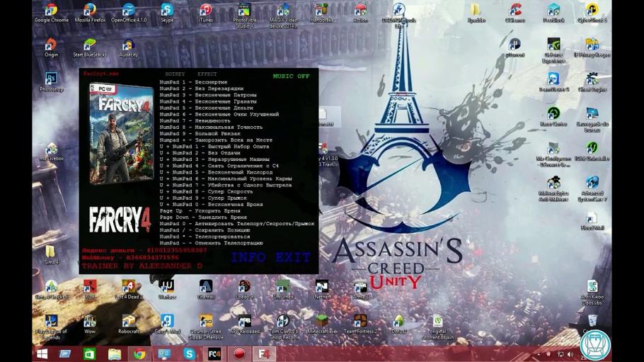The image size is (644, 362).
Task: Click EXIT in the Far Cry trainer
Action: [x=293, y=258]
